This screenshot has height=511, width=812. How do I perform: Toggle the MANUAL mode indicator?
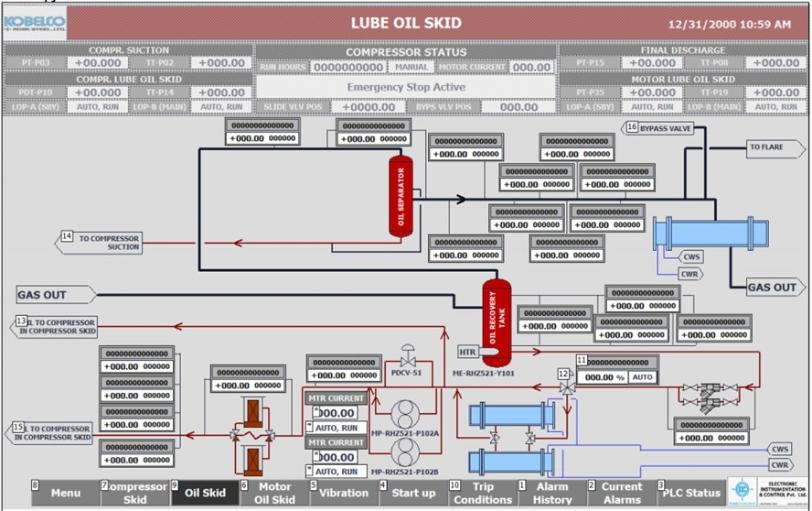click(411, 67)
